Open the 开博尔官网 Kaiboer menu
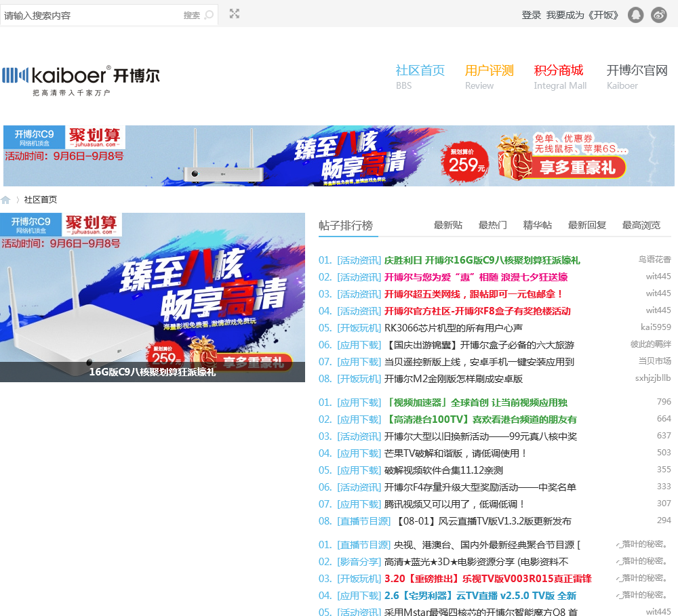Image resolution: width=678 pixels, height=616 pixels. click(637, 77)
